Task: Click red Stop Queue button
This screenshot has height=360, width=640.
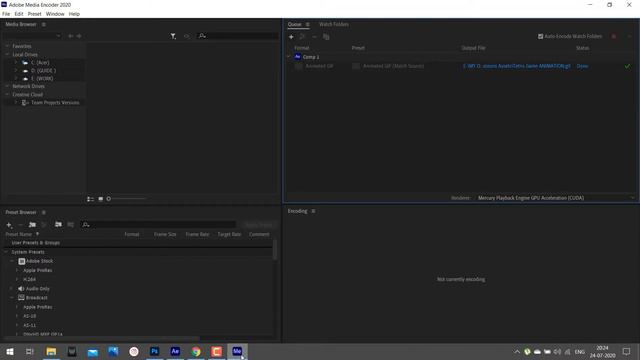Action: (x=613, y=36)
